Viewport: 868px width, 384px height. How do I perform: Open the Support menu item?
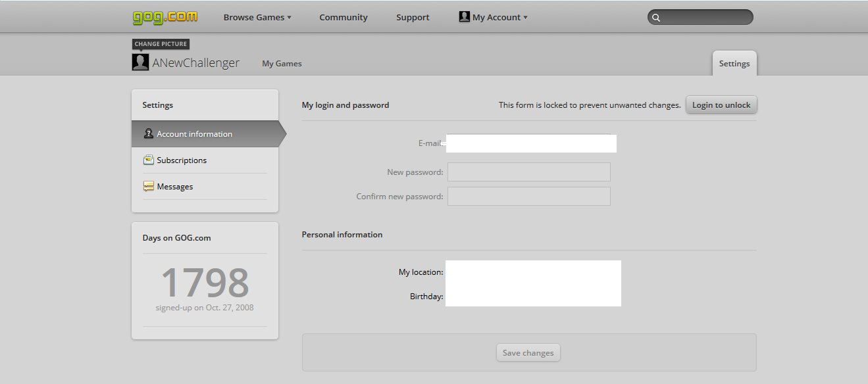[413, 17]
